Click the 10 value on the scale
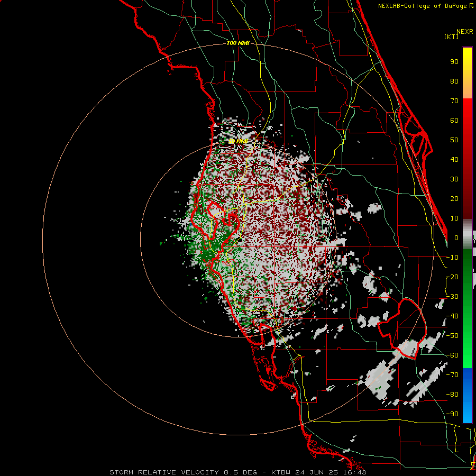The width and height of the screenshot is (476, 476). [x=454, y=218]
